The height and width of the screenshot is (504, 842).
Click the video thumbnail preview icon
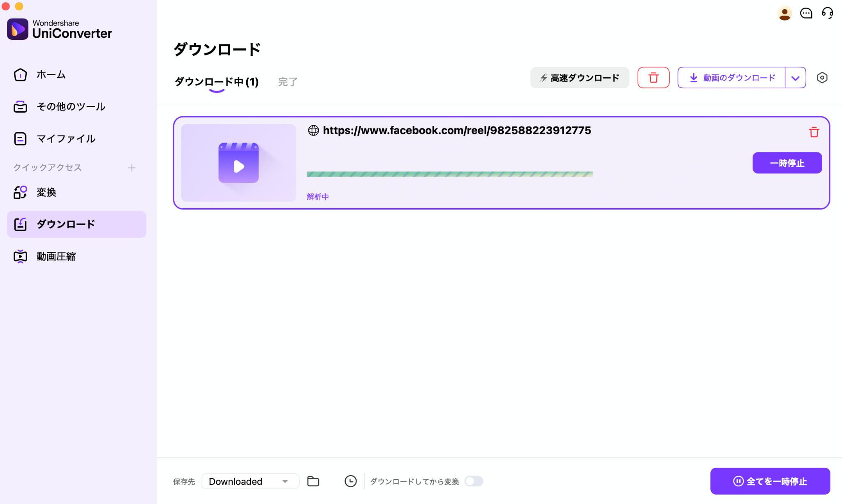point(238,163)
